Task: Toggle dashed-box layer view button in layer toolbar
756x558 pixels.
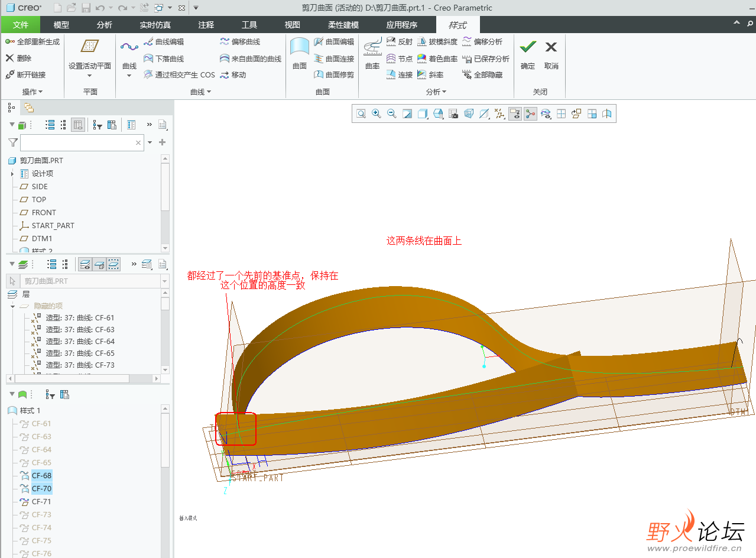Action: click(113, 264)
